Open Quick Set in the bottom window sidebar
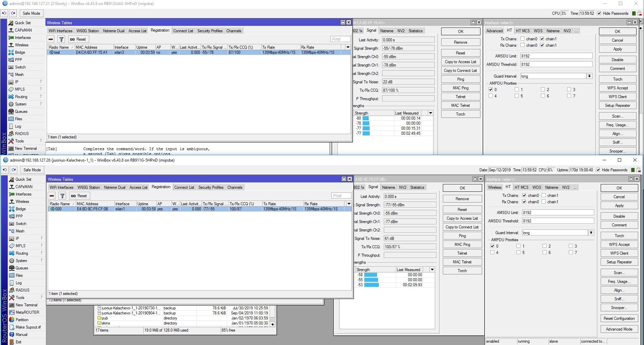The height and width of the screenshot is (345, 644). pos(24,179)
